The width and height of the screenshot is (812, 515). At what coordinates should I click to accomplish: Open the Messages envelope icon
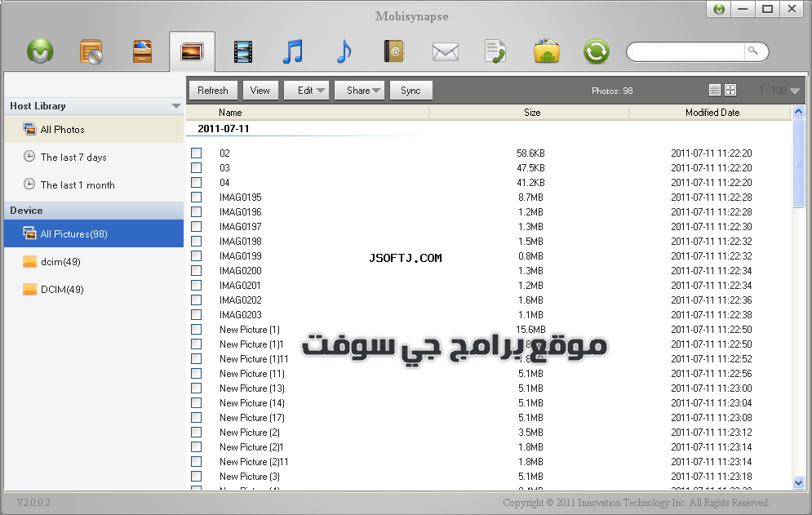(446, 51)
